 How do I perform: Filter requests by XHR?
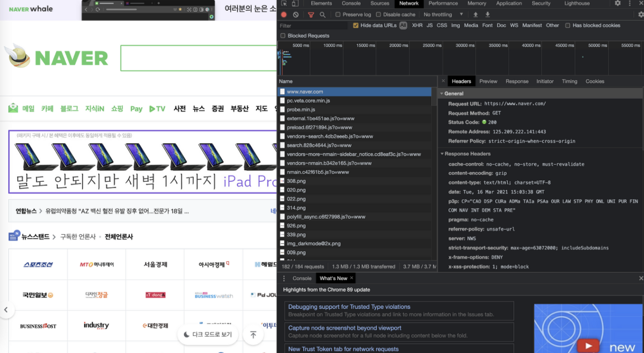tap(417, 25)
